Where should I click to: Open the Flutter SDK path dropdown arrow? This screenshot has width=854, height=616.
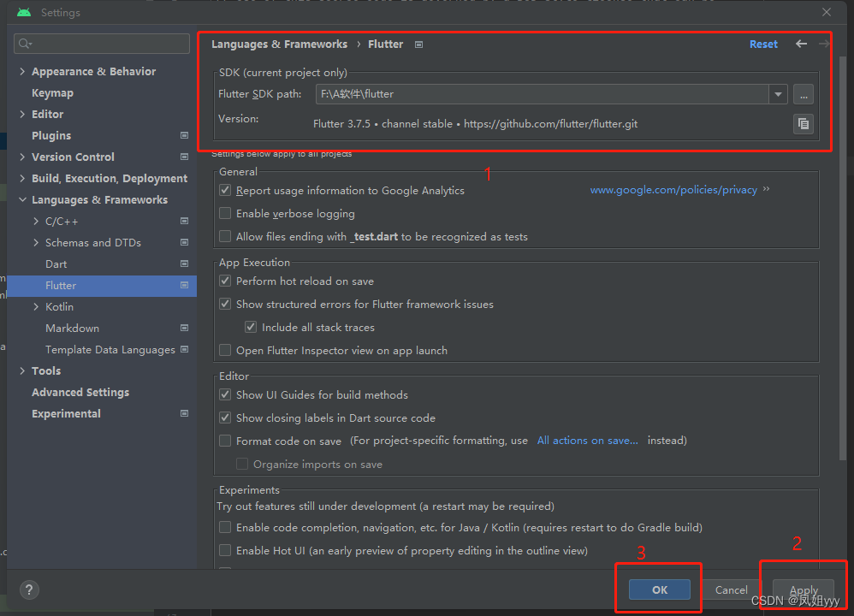(x=779, y=94)
